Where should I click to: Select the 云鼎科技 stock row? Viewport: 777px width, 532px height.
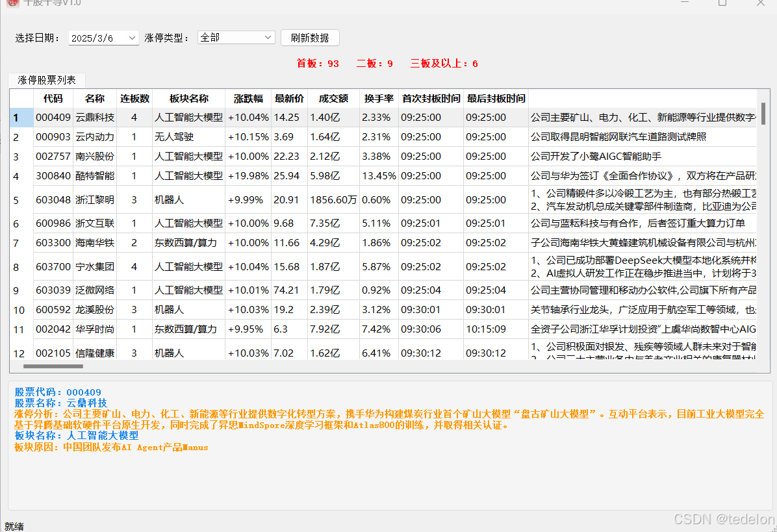coord(95,118)
